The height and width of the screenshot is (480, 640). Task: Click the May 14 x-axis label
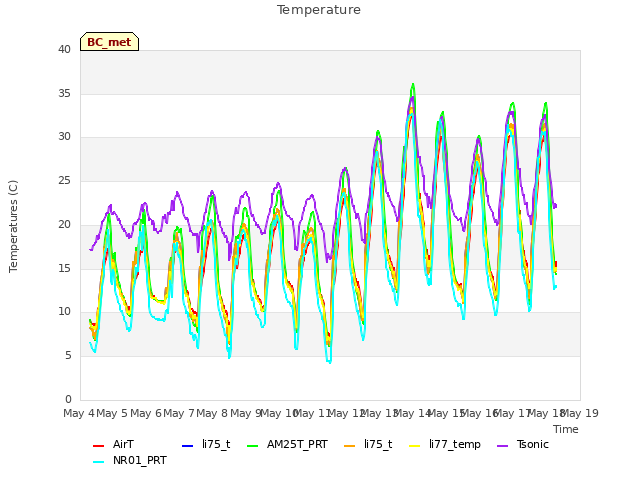413,413
